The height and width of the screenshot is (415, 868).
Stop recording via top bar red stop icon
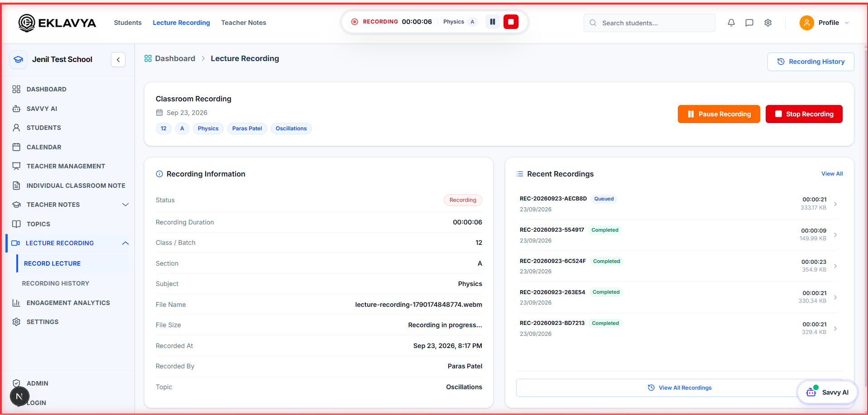tap(511, 22)
